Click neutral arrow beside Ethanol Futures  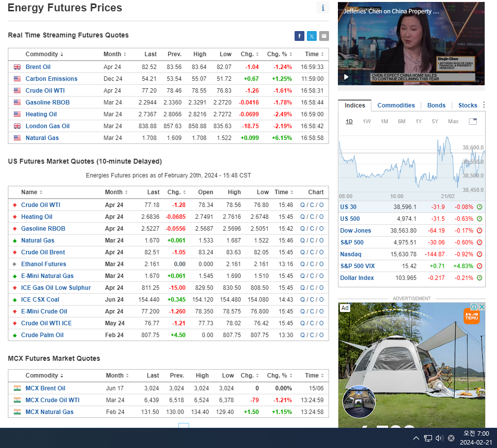coord(15,264)
